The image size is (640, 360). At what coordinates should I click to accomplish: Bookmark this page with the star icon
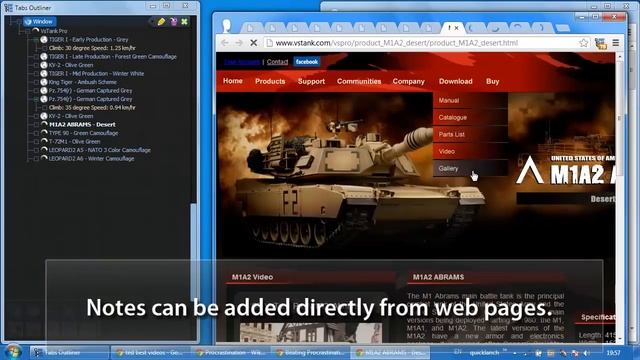(x=584, y=43)
